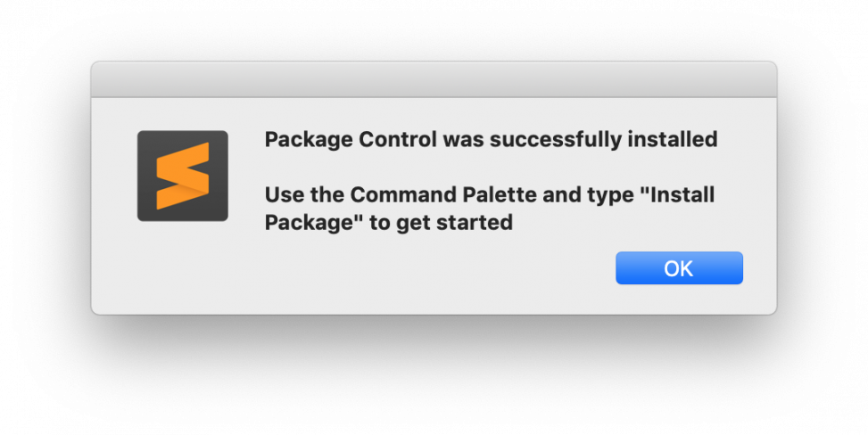Click empty dialog space below the app icon

click(182, 267)
